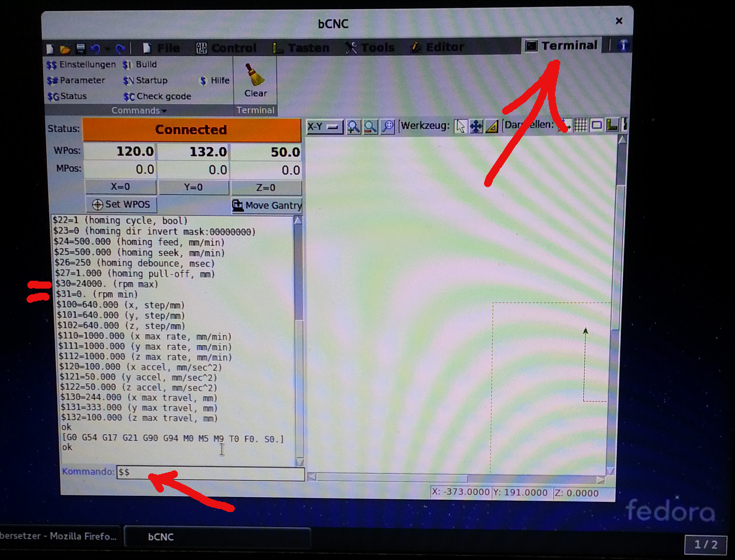Image resolution: width=735 pixels, height=560 pixels.
Task: Select the ruler measuring tool
Action: 492,126
